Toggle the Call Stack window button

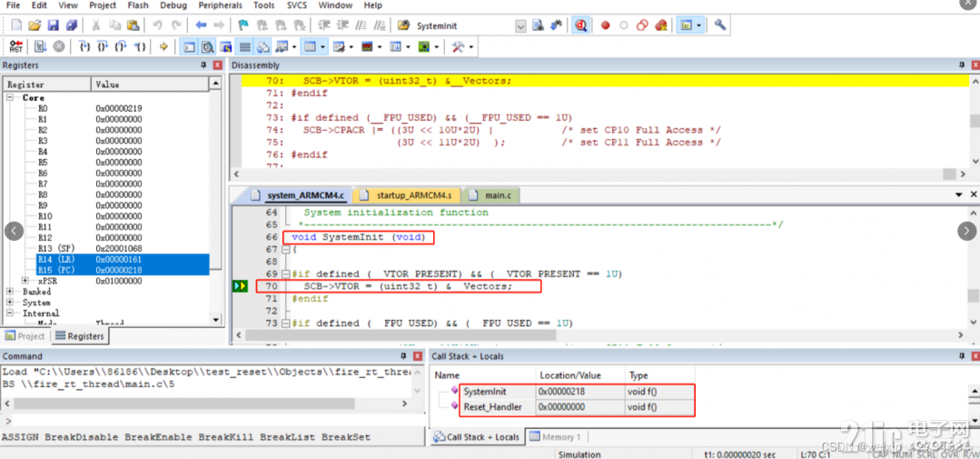(x=263, y=46)
